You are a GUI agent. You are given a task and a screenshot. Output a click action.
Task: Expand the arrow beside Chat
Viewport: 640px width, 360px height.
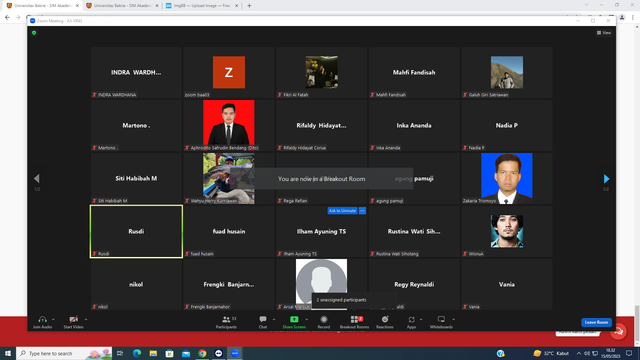click(x=274, y=319)
